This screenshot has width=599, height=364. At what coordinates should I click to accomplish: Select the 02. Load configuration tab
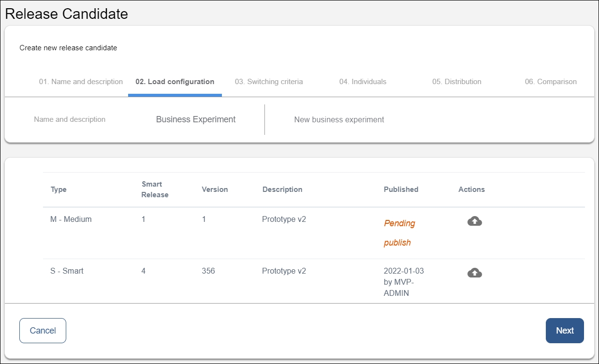tap(175, 82)
